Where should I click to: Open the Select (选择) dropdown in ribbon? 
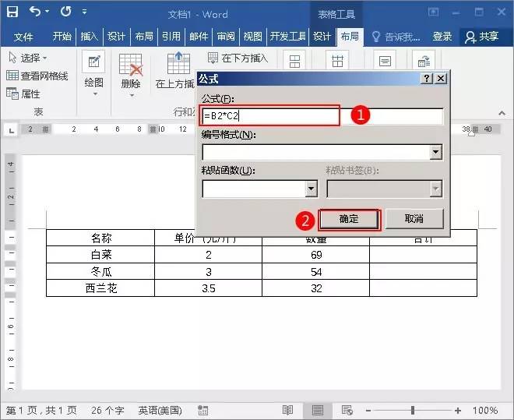pos(28,58)
